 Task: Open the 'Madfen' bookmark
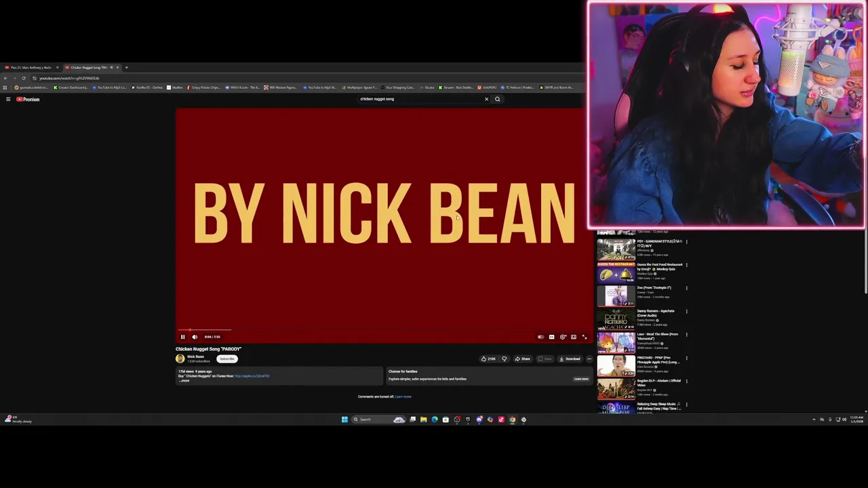point(175,87)
